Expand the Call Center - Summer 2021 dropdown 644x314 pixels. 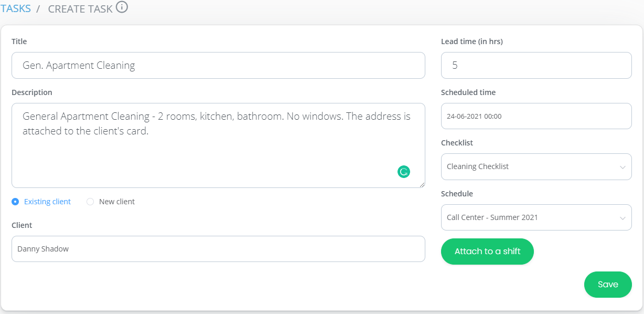536,217
